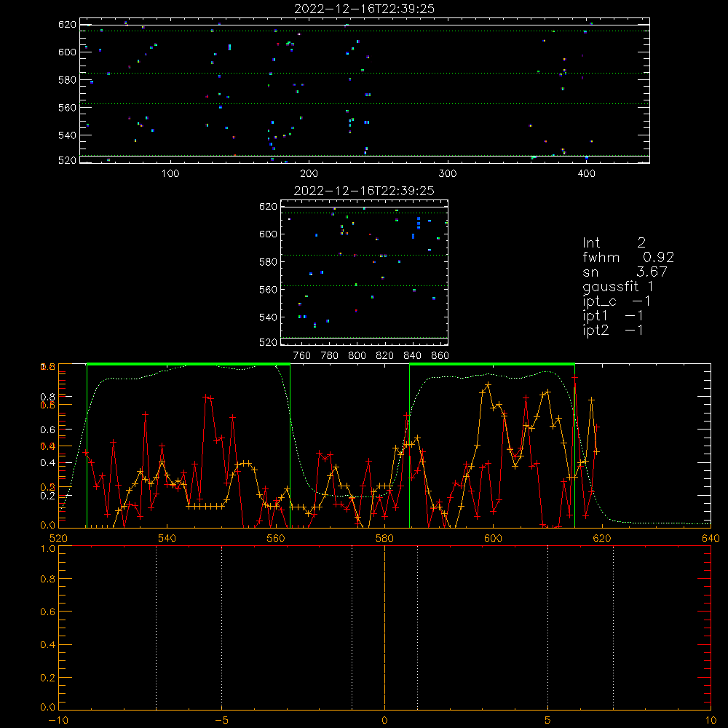The width and height of the screenshot is (728, 728).
Task: Click the "-10" label on the bottom axis
Action: coord(58,721)
